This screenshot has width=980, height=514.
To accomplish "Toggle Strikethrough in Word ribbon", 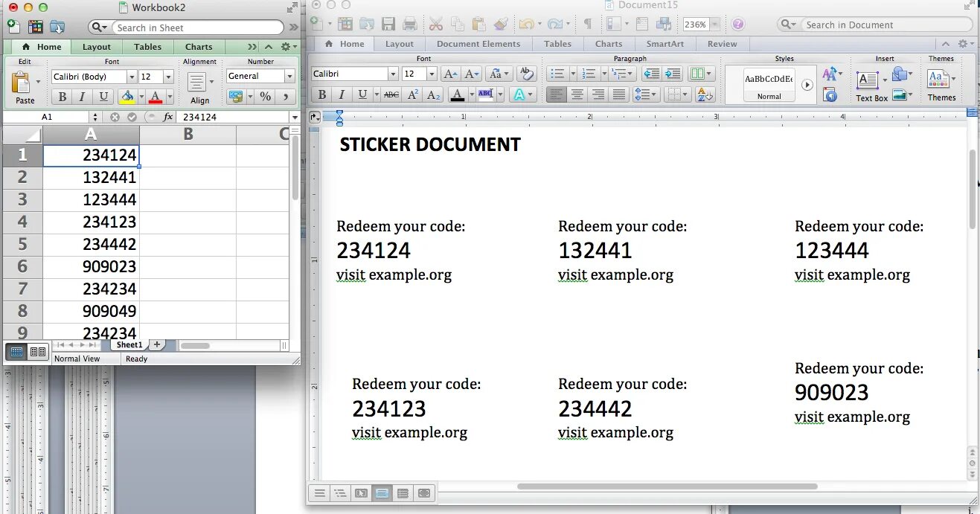I will pyautogui.click(x=391, y=94).
